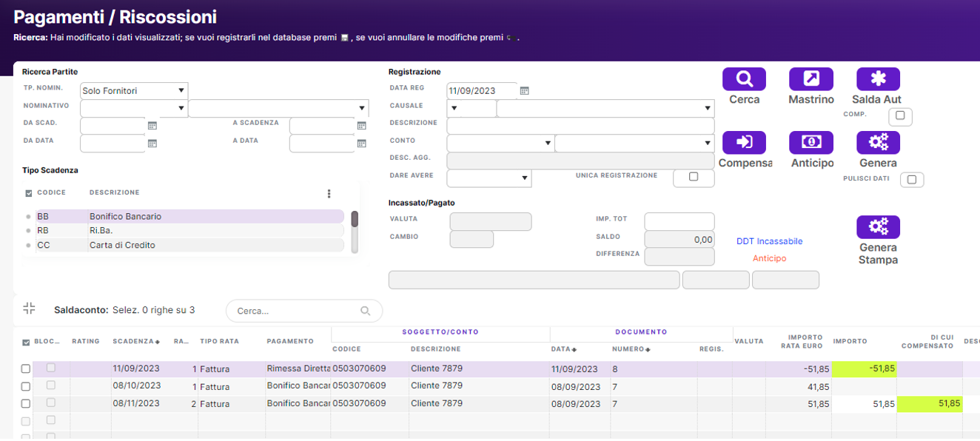Open the Causale description dropdown

tap(708, 109)
